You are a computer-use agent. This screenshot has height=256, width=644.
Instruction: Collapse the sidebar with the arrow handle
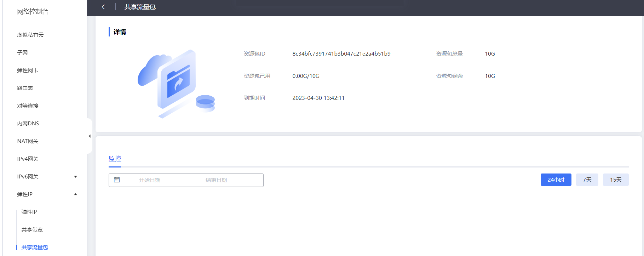[x=90, y=136]
